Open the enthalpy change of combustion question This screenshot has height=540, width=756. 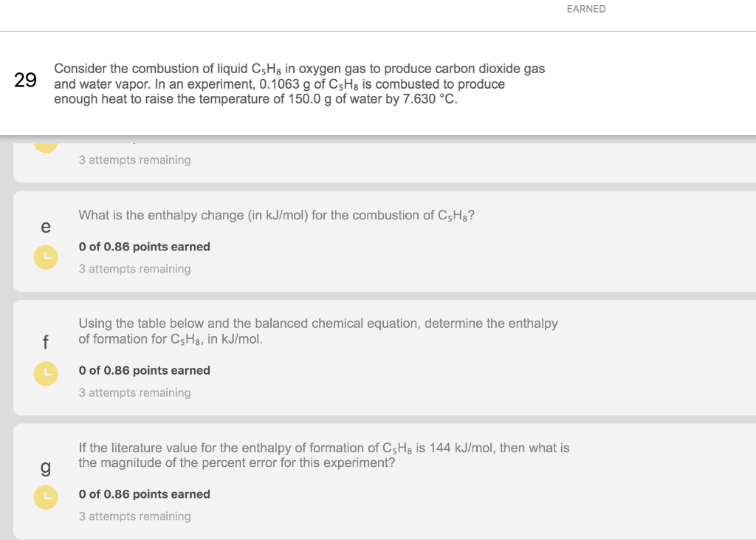pyautogui.click(x=276, y=215)
